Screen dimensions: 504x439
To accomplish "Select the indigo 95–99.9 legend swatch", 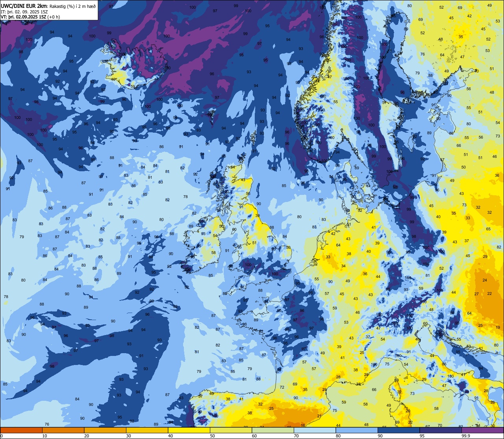I will [x=441, y=430].
